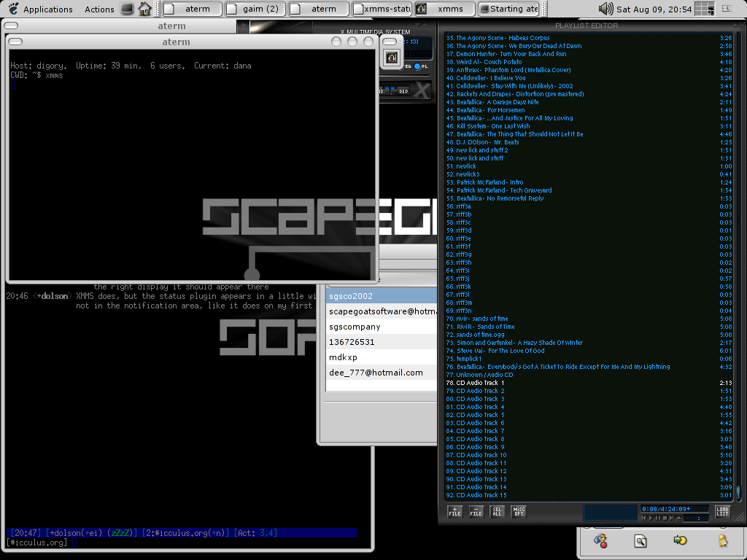Select track 54 Tech Graveyard
The image size is (747, 560).
[589, 190]
